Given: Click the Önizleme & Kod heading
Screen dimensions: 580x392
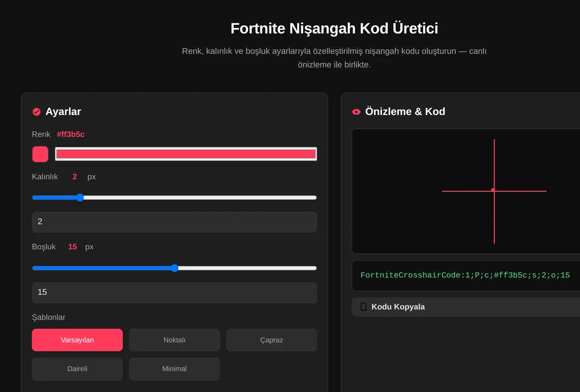Looking at the screenshot, I should pyautogui.click(x=405, y=112).
